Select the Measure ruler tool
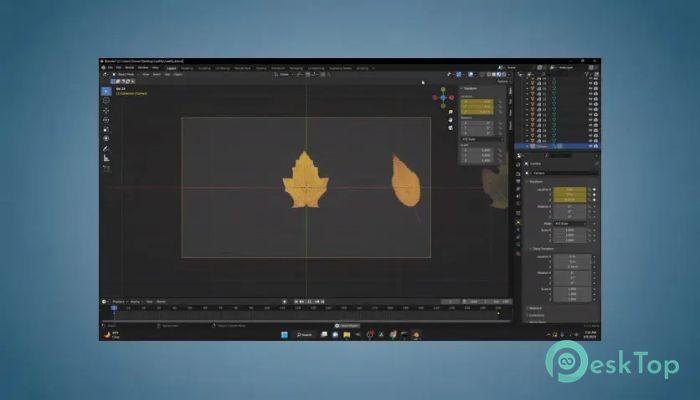700x400 pixels. tap(106, 158)
